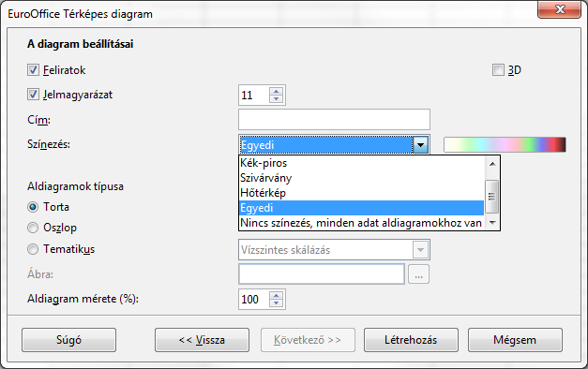The width and height of the screenshot is (588, 369).
Task: Click the list scrollbar down arrow
Action: tap(492, 223)
